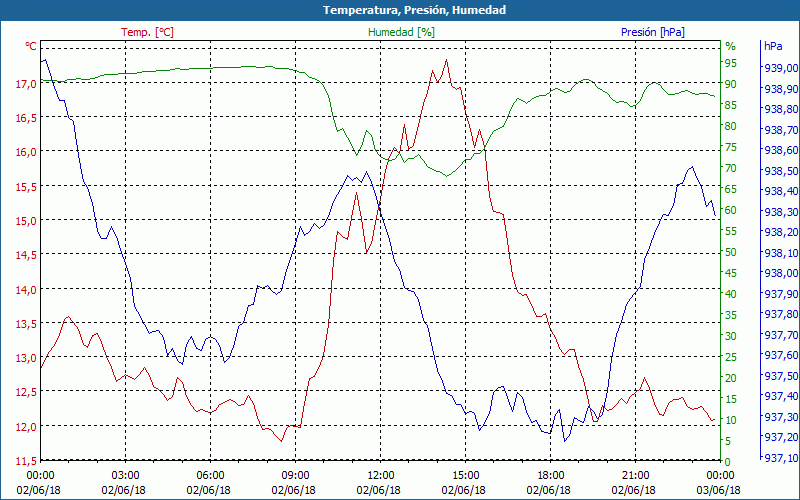Click humidity axis value "95"
Viewport: 800px width, 500px height.
pyautogui.click(x=731, y=63)
